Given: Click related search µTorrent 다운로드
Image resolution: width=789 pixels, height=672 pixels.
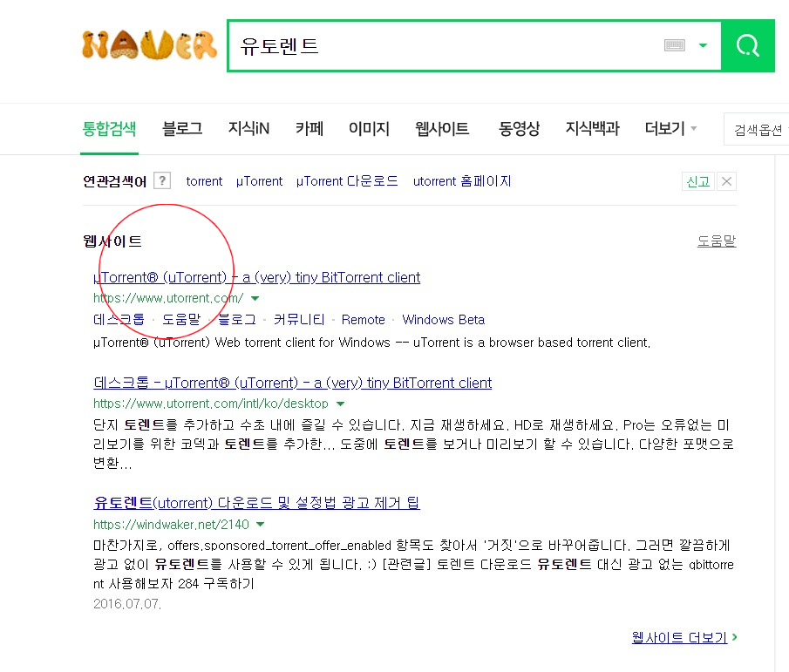Looking at the screenshot, I should tap(347, 181).
